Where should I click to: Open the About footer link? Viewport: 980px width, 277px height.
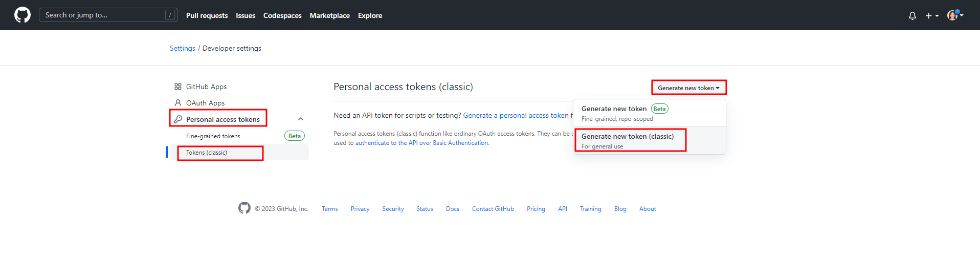(648, 209)
